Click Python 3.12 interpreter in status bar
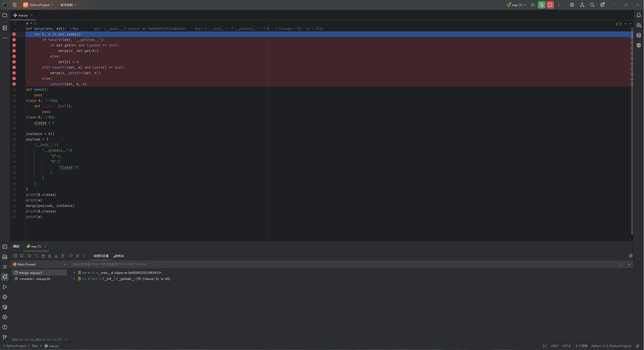 coord(611,346)
